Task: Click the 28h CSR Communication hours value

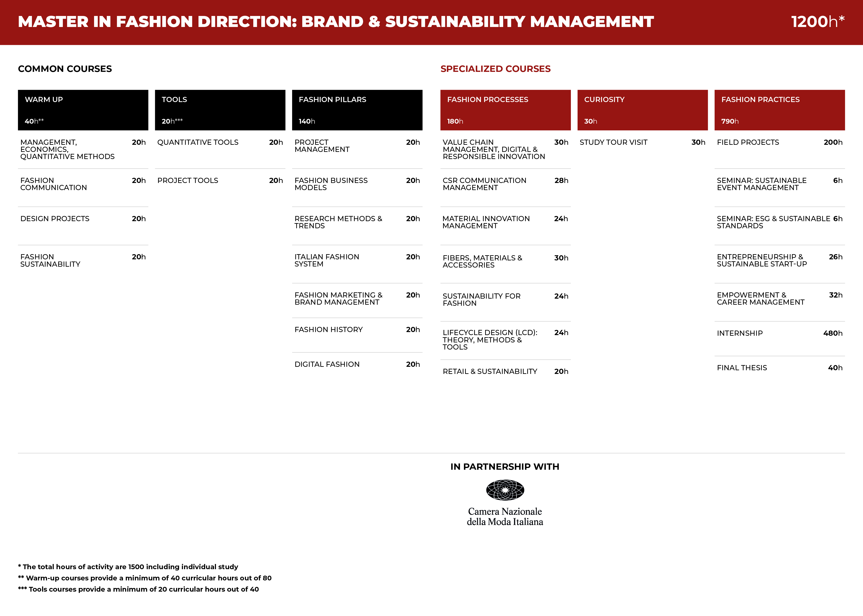Action: tap(561, 181)
